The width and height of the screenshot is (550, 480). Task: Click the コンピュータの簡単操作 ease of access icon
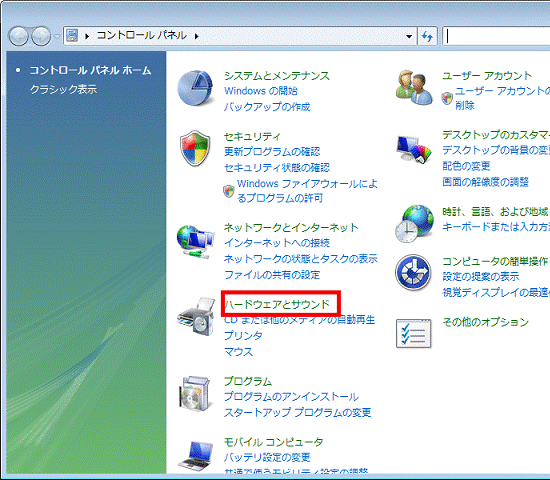(x=413, y=273)
